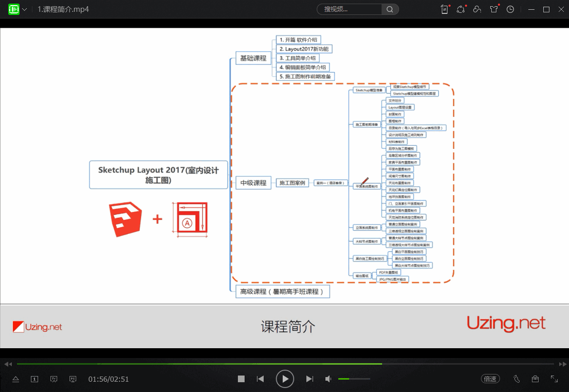The height and width of the screenshot is (392, 569).
Task: Click the video frame showing the course mind map
Action: 284,188
